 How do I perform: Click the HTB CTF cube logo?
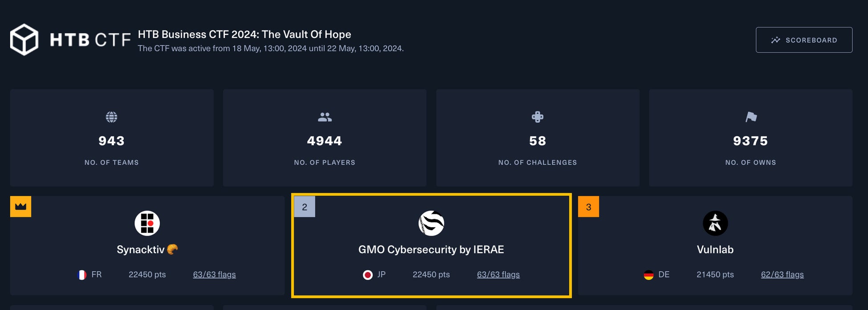coord(24,40)
